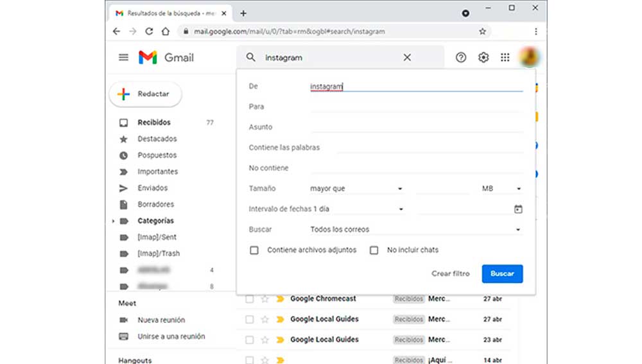Viewport: 642px width, 364px height.
Task: Close the Resultados de la búsqueda tab
Action: coord(224,13)
